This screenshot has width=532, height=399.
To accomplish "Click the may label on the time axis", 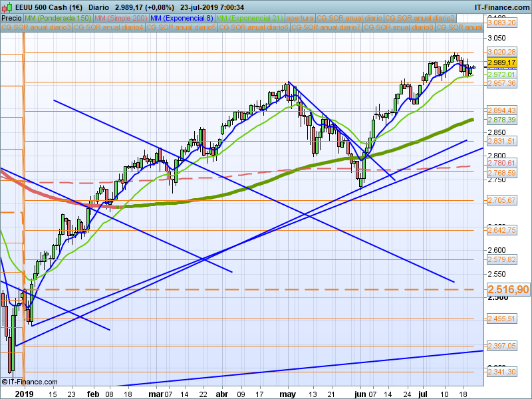I will pos(287,394).
